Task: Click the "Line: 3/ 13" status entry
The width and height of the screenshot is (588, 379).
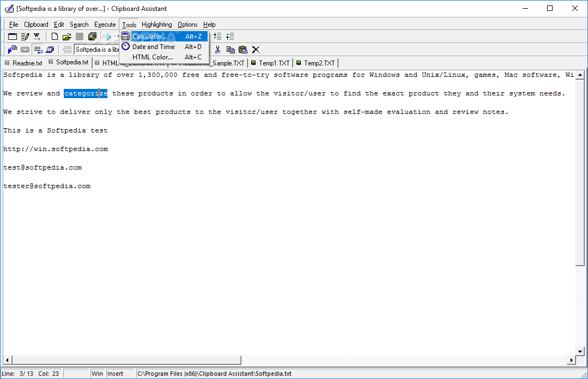Action: coord(17,374)
